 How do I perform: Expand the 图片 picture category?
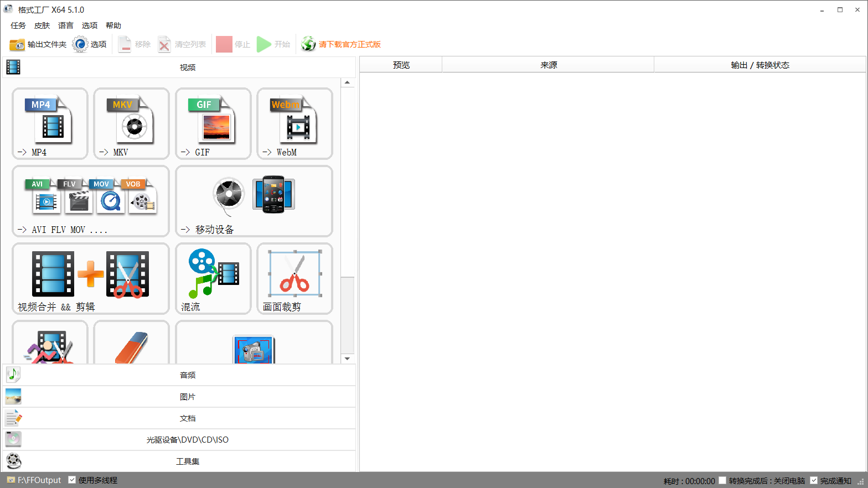pyautogui.click(x=179, y=397)
